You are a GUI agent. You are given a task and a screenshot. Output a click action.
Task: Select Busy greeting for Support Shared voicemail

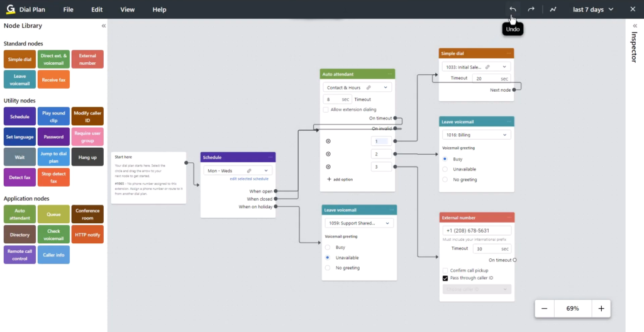[328, 247]
